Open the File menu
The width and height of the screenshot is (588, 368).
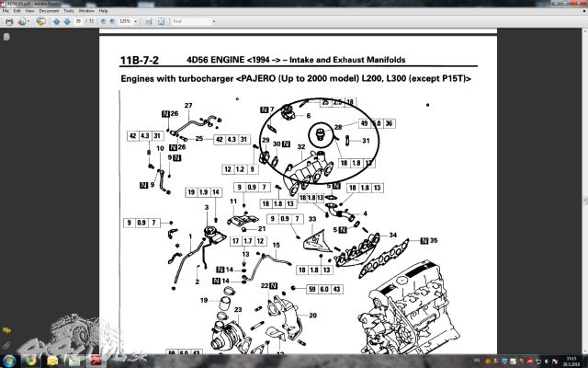[6, 11]
